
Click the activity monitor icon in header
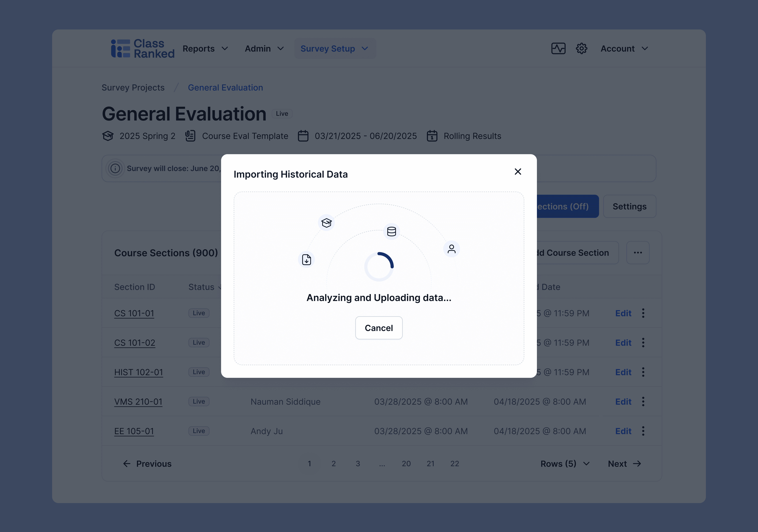point(558,49)
